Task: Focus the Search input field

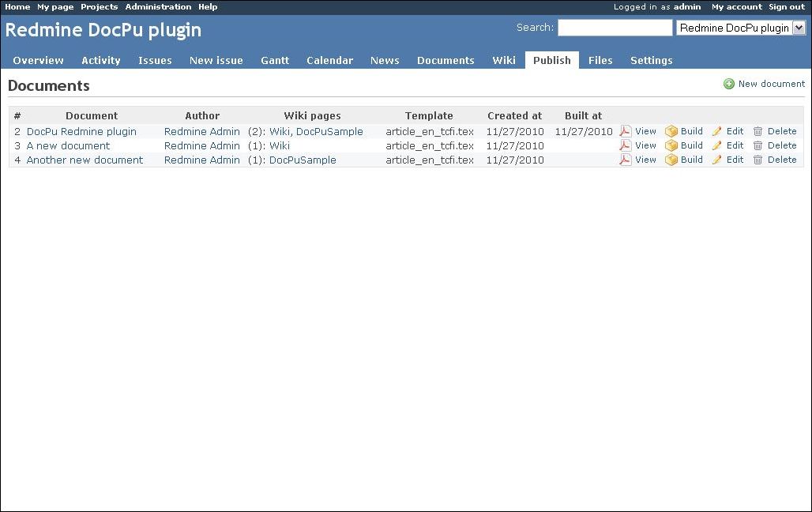Action: 615,28
